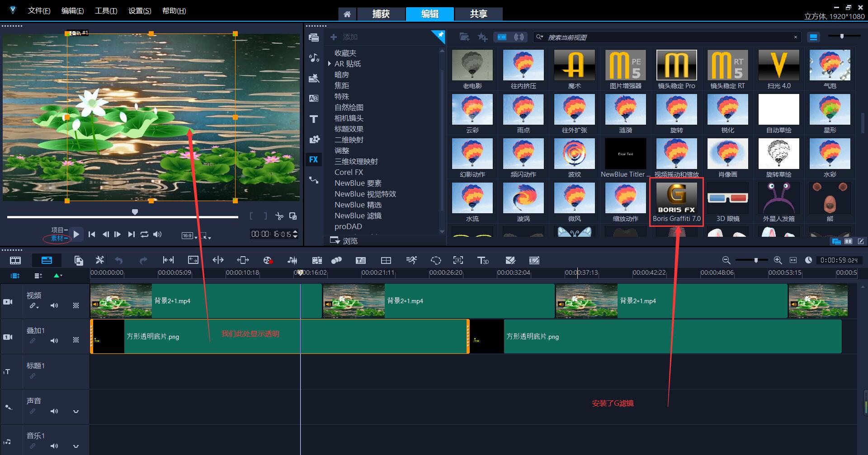Switch to timeline view
This screenshot has height=455, width=868.
point(47,260)
